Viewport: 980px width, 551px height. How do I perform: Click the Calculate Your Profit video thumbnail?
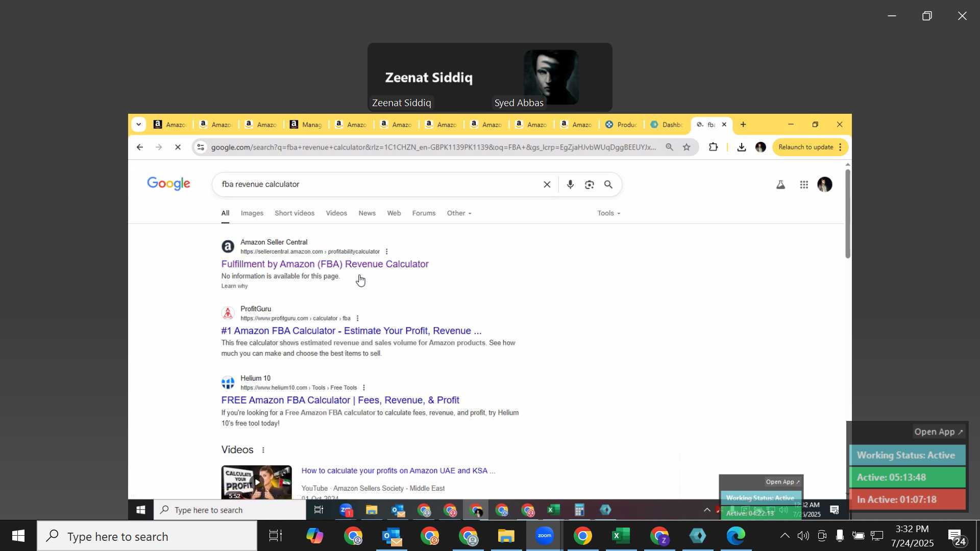[256, 482]
